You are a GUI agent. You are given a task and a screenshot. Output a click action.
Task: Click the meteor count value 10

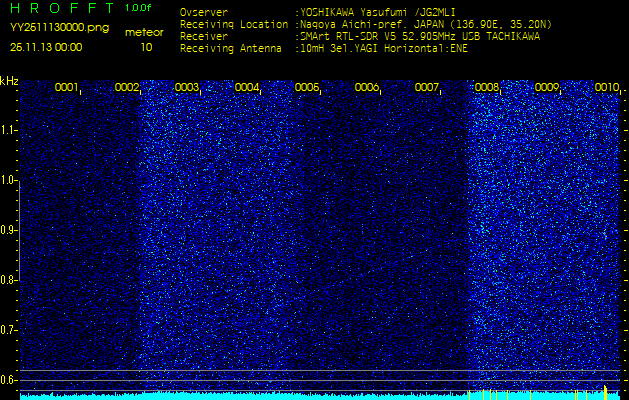coord(146,47)
